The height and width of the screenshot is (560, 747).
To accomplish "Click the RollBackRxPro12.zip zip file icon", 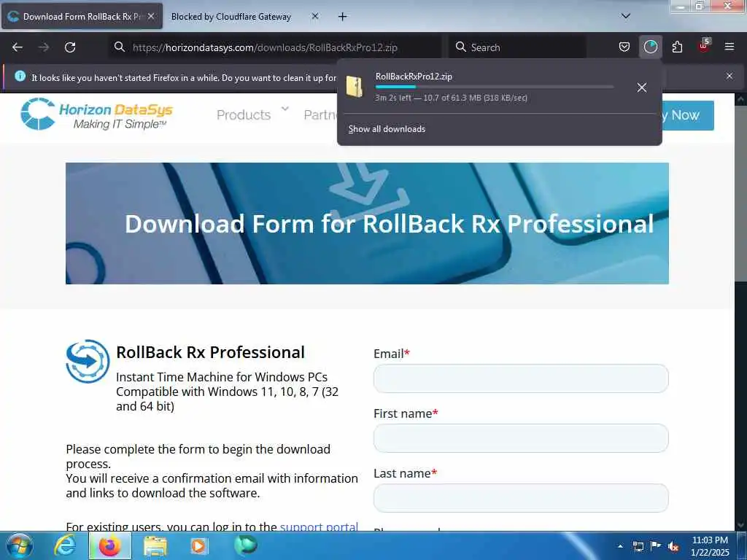I will (355, 87).
